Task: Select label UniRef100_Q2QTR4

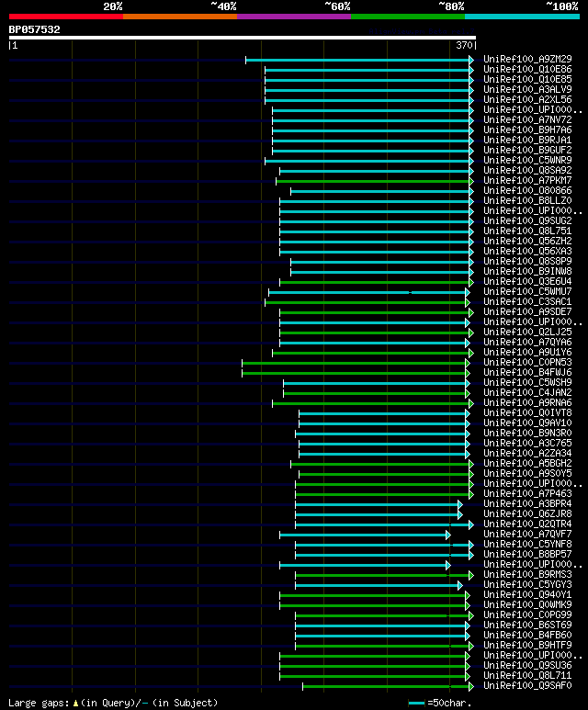Action: click(x=527, y=524)
